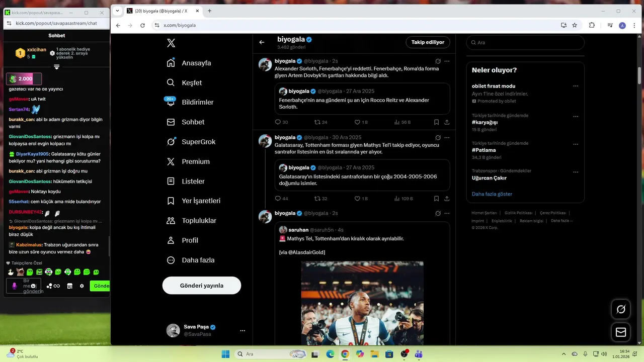Viewport: 644px width, 362px height.
Task: Repost the Mathys Tel post with 32 reposts
Action: tap(321, 199)
